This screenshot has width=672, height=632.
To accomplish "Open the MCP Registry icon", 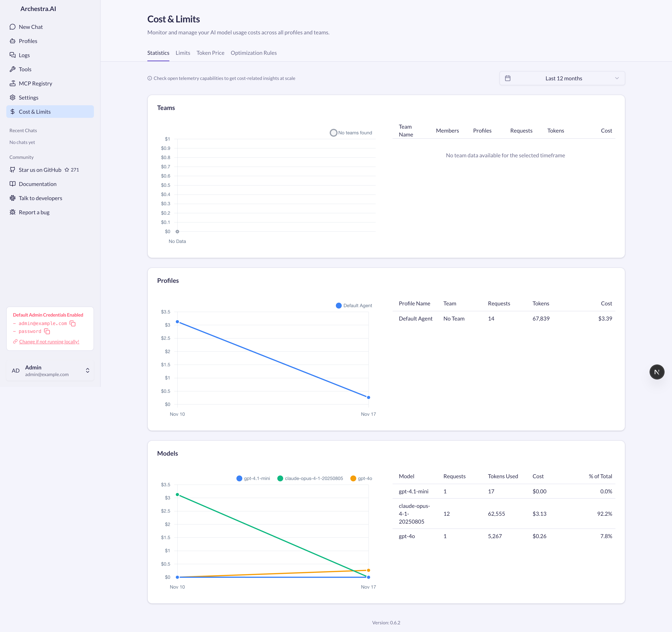I will point(13,83).
